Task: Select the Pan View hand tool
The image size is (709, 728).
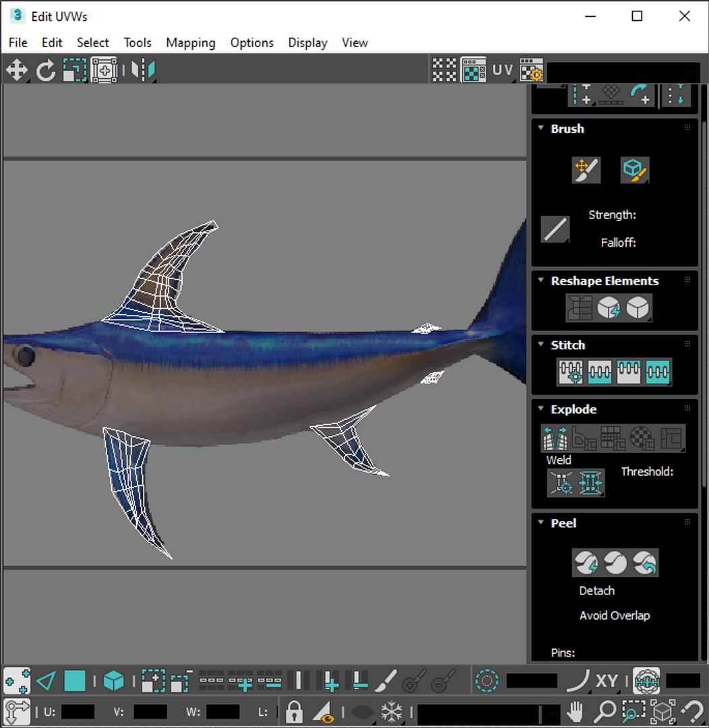Action: click(x=575, y=711)
